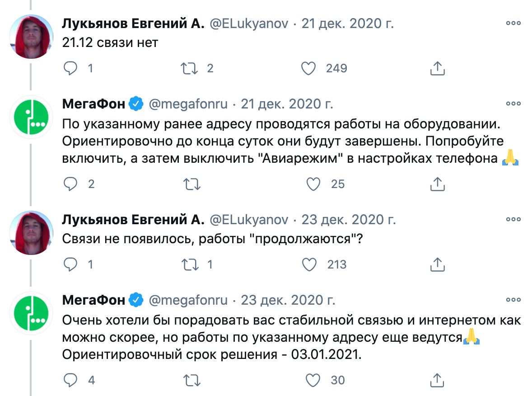Share МегаФон's 03.01.2021 deadline tweet
The image size is (532, 396).
[437, 380]
